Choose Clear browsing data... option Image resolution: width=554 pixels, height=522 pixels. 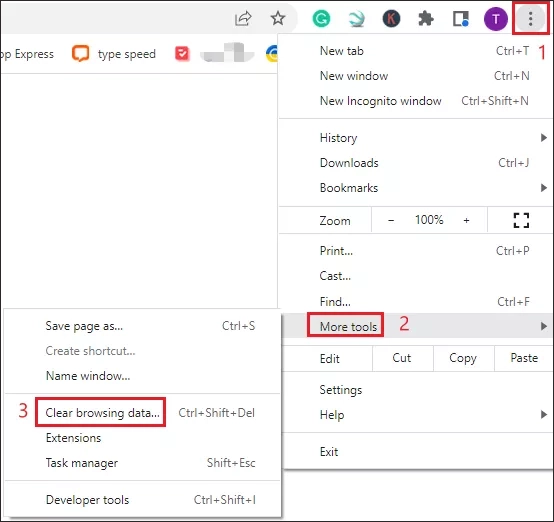142,413
